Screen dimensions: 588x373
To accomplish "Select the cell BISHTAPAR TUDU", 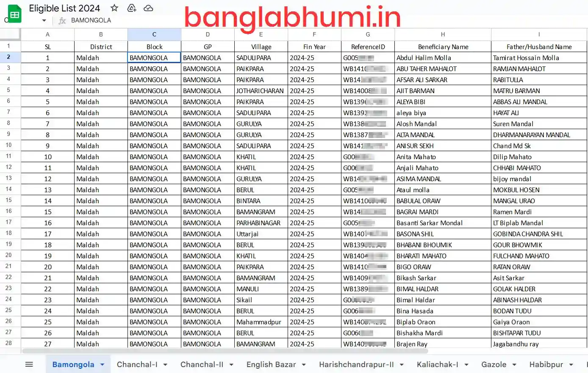I will tap(539, 333).
